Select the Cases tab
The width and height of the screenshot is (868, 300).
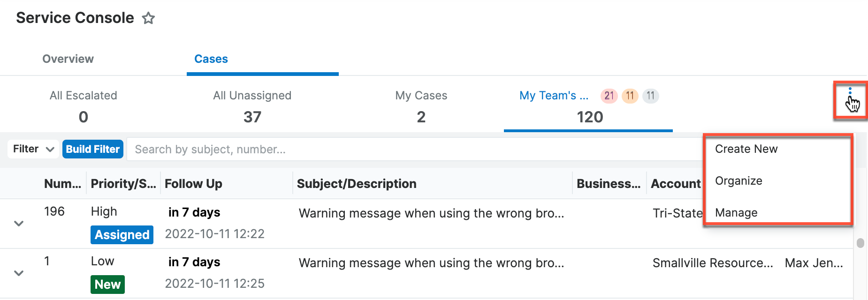211,59
